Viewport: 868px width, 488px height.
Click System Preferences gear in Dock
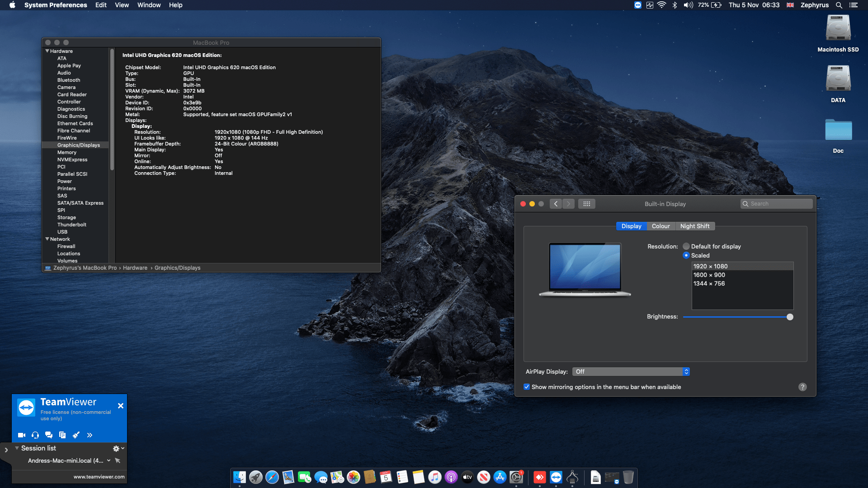tap(516, 477)
